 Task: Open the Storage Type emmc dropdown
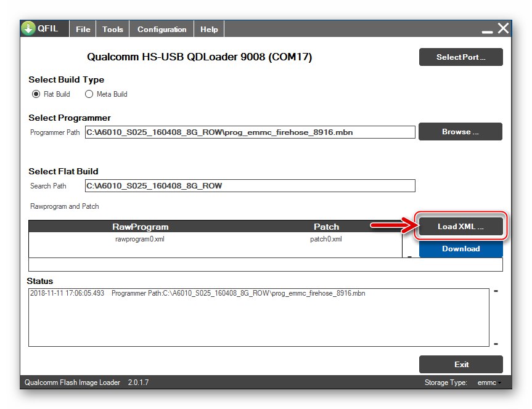coord(489,383)
